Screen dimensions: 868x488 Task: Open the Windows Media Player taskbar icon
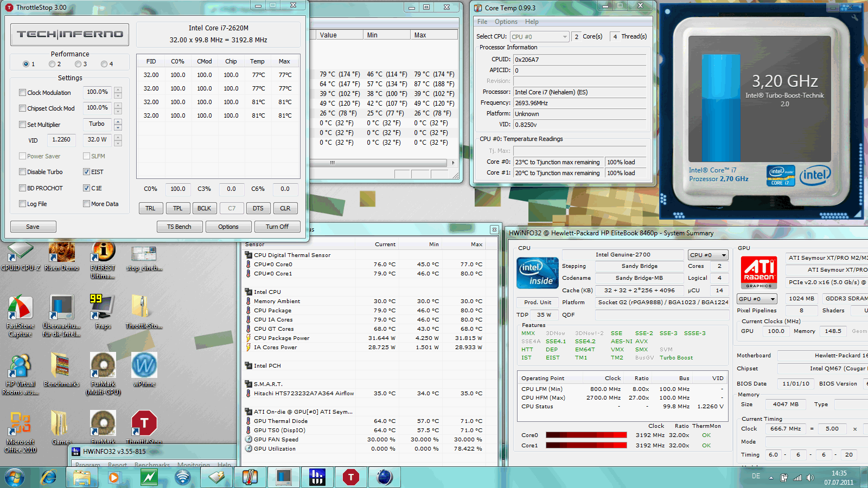[x=113, y=477]
